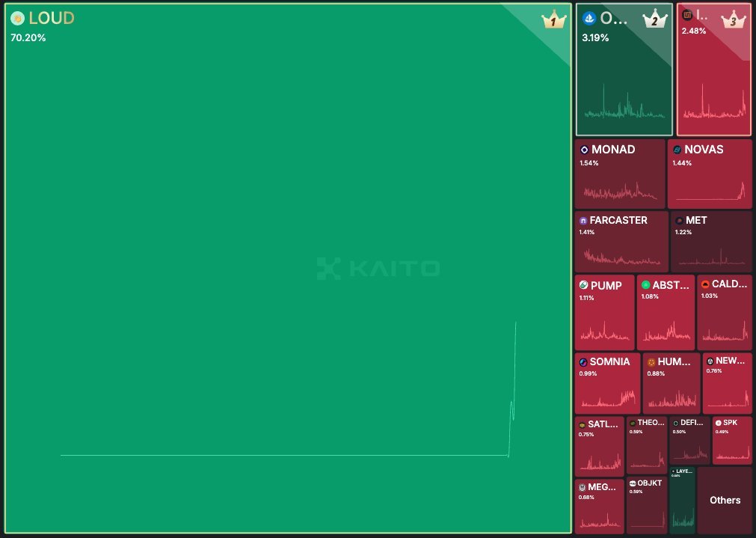Open the MET project name
This screenshot has height=538, width=756.
pos(696,221)
